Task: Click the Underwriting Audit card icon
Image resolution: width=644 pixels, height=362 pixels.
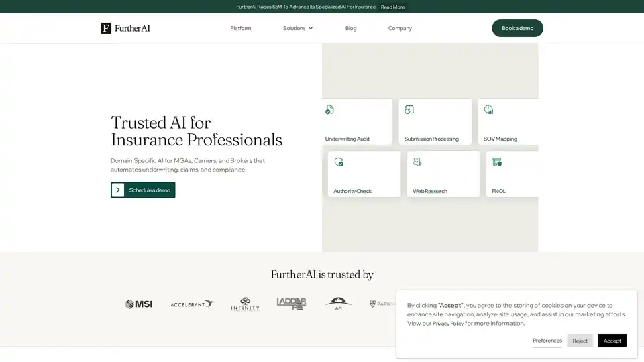Action: point(329,109)
